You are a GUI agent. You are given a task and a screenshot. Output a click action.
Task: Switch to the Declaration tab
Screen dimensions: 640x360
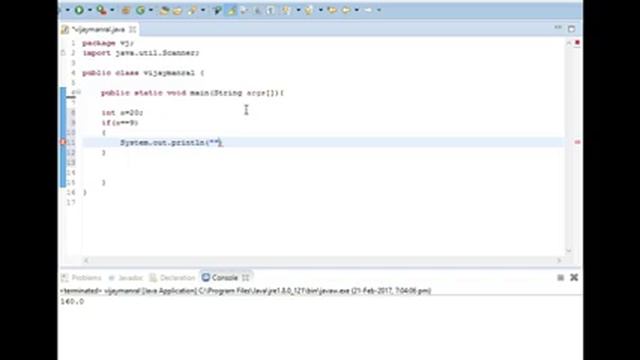click(172, 278)
